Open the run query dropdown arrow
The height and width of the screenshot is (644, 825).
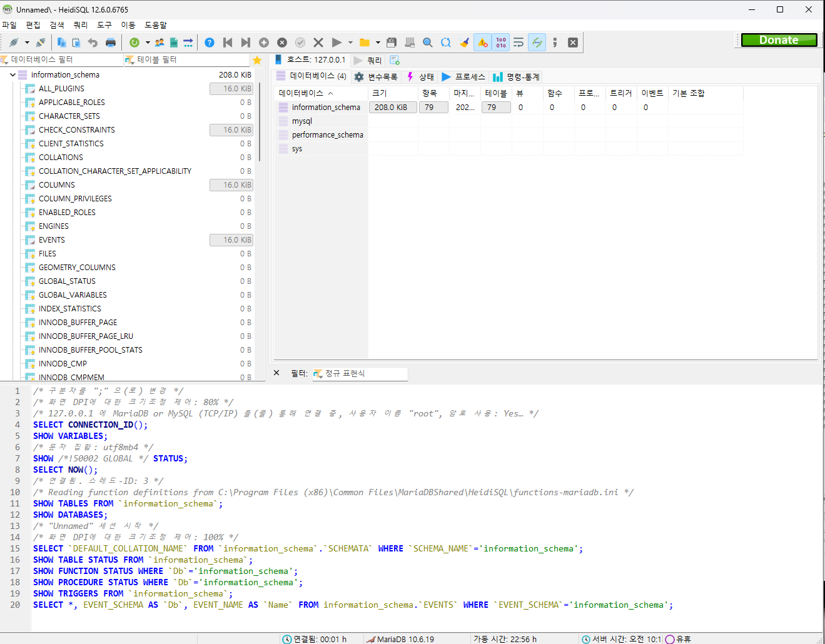(350, 43)
